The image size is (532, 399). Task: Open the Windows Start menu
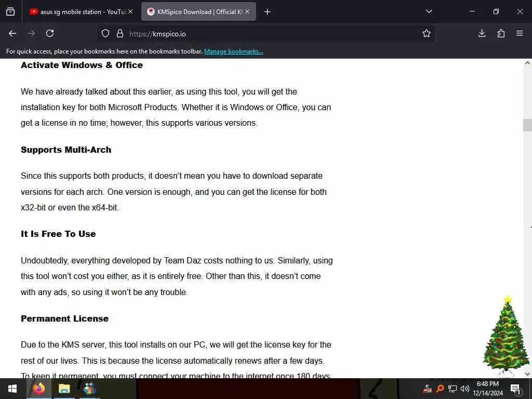(12, 389)
